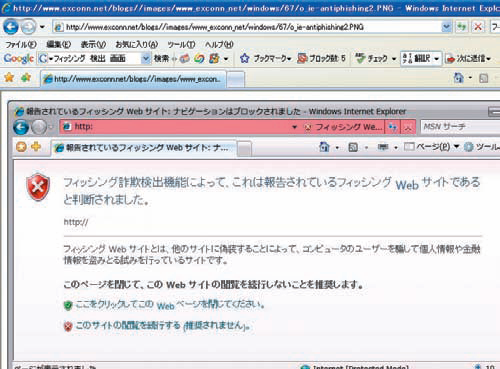The height and width of the screenshot is (369, 500).
Task: Click the MSN サーチ search box
Action: 460,127
